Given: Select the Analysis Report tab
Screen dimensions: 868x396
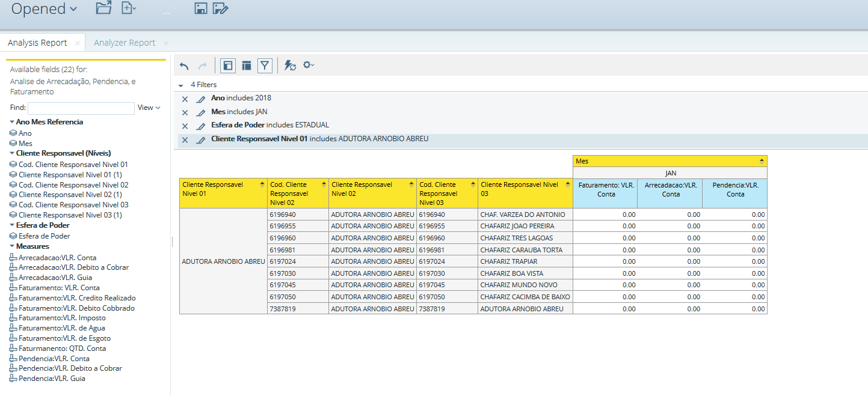Looking at the screenshot, I should (37, 43).
